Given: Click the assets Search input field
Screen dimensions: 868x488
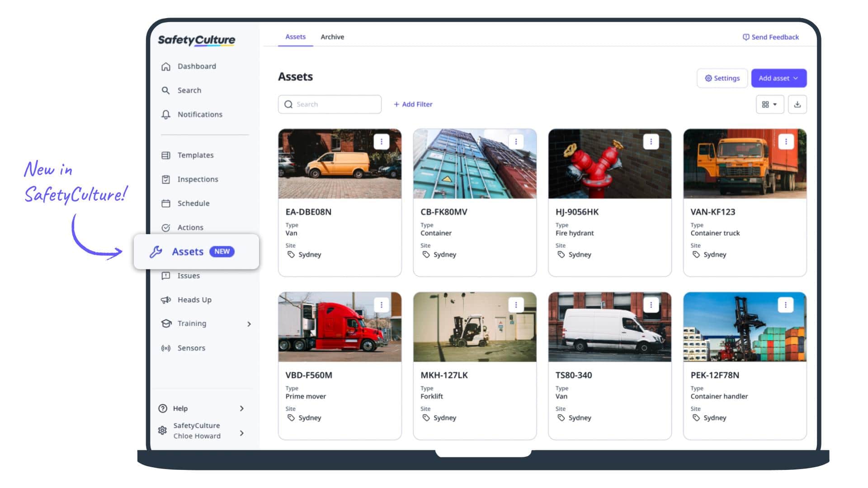Looking at the screenshot, I should (x=335, y=104).
